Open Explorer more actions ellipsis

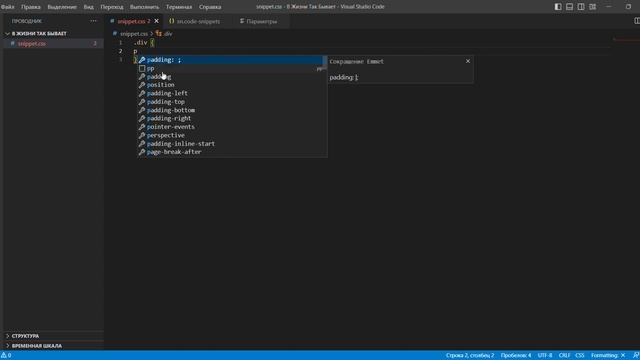coord(93,21)
